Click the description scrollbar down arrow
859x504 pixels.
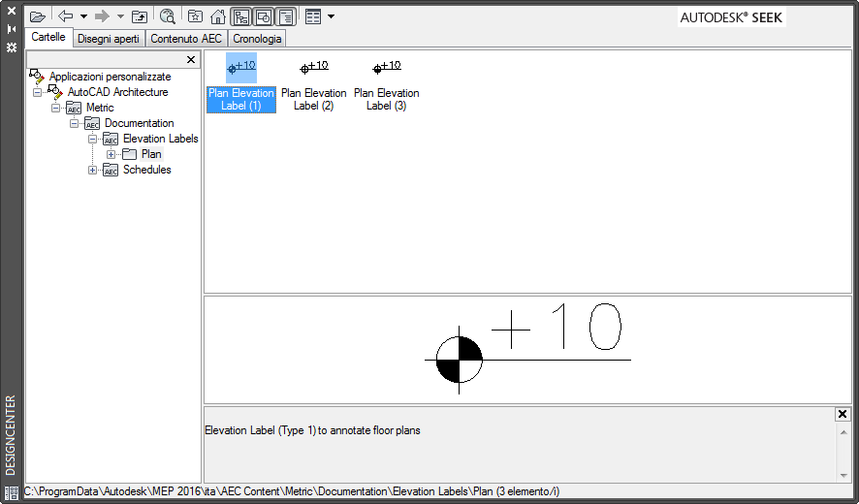pyautogui.click(x=843, y=476)
